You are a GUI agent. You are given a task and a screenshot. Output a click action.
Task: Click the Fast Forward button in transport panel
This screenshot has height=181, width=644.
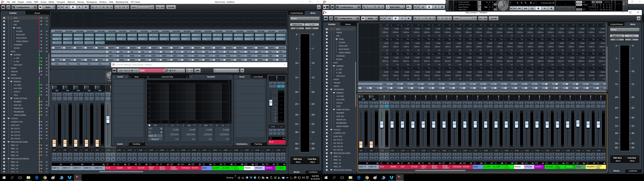click(x=525, y=8)
